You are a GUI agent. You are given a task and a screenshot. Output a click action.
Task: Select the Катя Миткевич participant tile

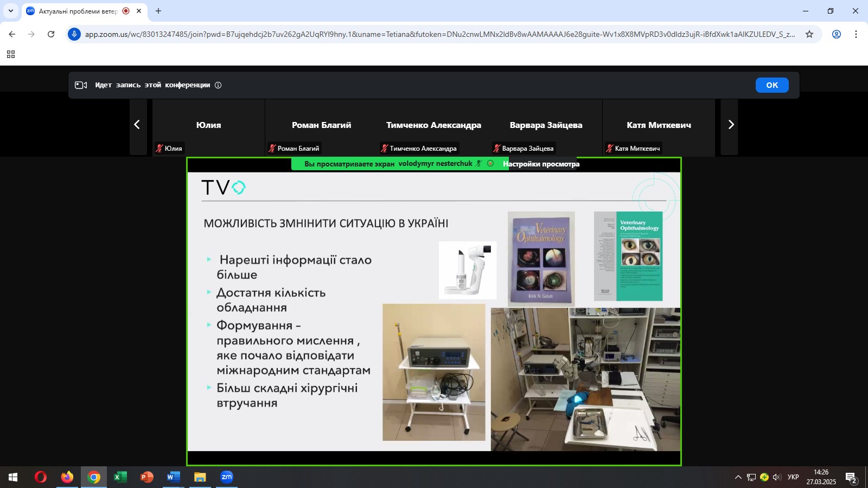(x=659, y=127)
